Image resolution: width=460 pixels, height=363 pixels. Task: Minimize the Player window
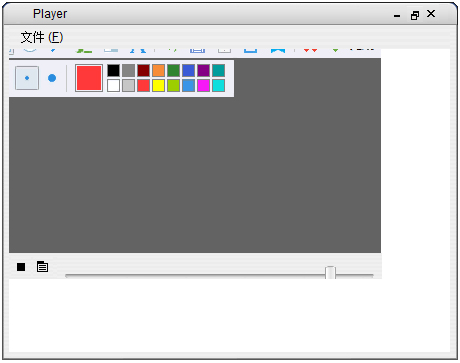coord(397,16)
